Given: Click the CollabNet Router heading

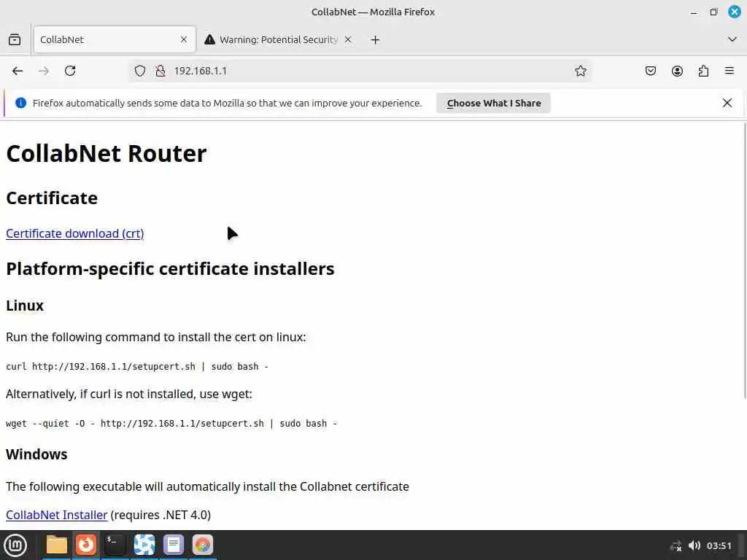Looking at the screenshot, I should pyautogui.click(x=107, y=154).
